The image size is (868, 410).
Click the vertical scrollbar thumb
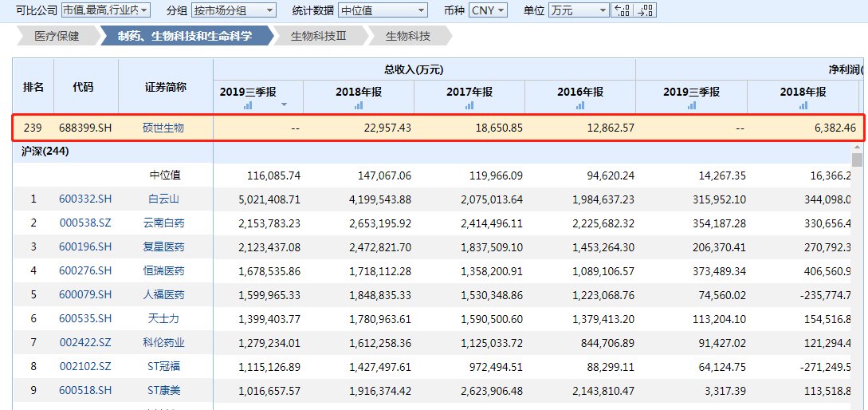click(x=858, y=160)
